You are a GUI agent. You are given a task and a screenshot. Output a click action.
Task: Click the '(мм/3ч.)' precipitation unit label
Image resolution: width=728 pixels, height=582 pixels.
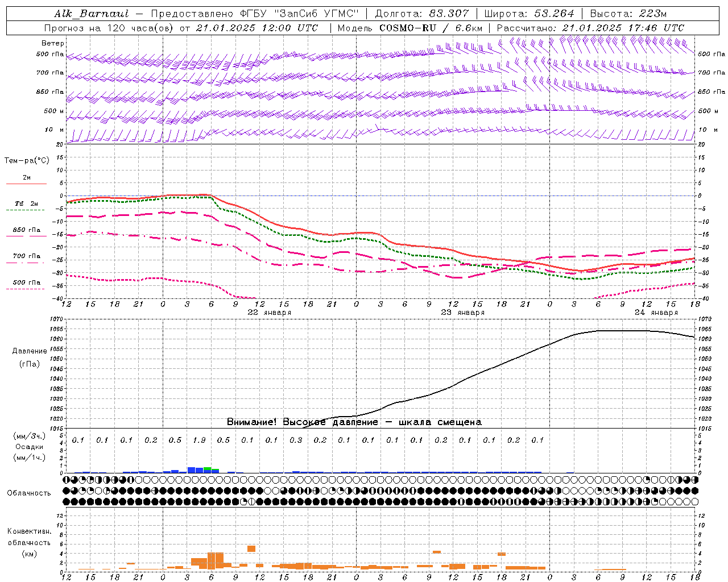tap(30, 436)
